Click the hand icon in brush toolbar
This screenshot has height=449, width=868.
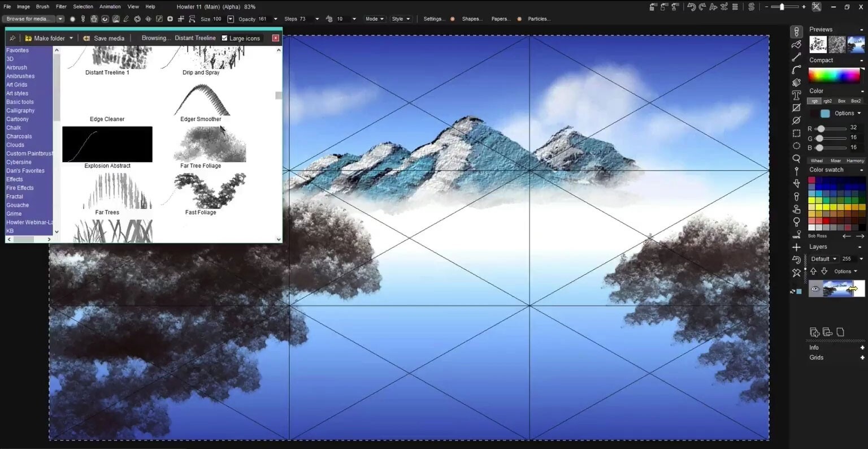[x=94, y=19]
